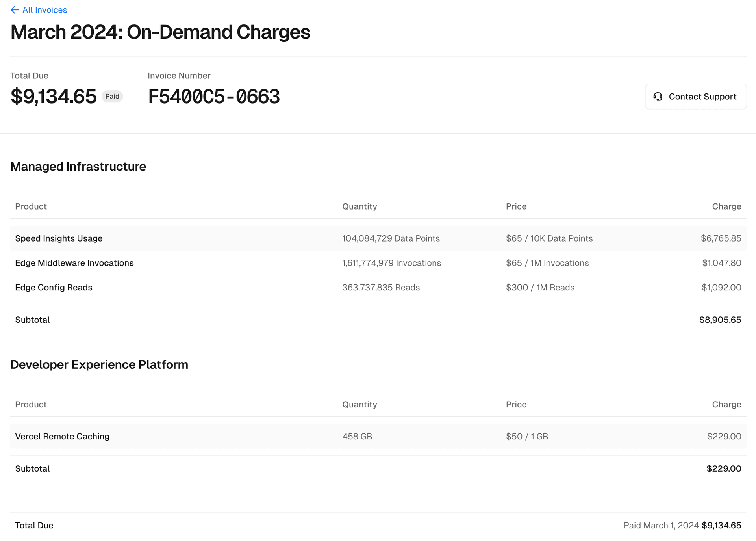Viewport: 756px width, 541px height.
Task: Select the Paid status badge
Action: (112, 96)
